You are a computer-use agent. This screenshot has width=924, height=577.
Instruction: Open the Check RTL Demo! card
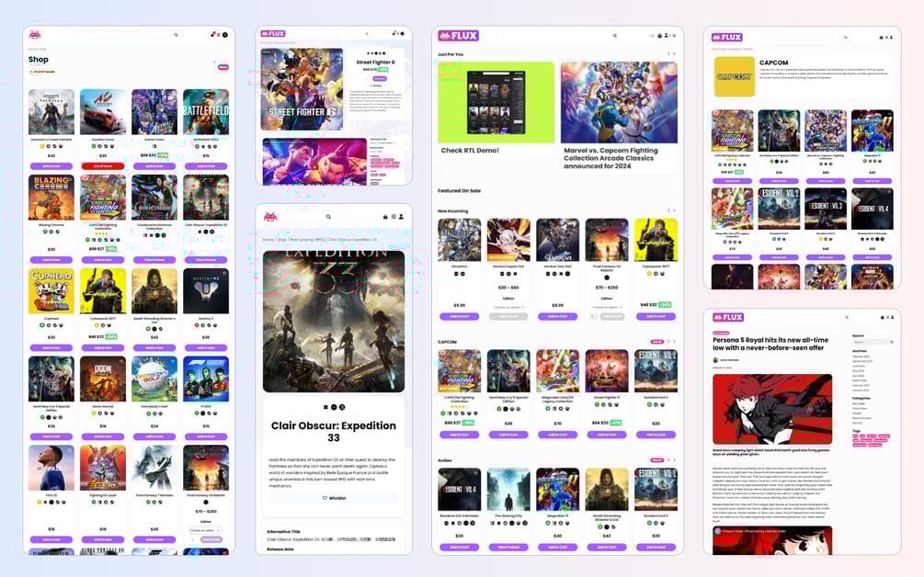(x=496, y=110)
